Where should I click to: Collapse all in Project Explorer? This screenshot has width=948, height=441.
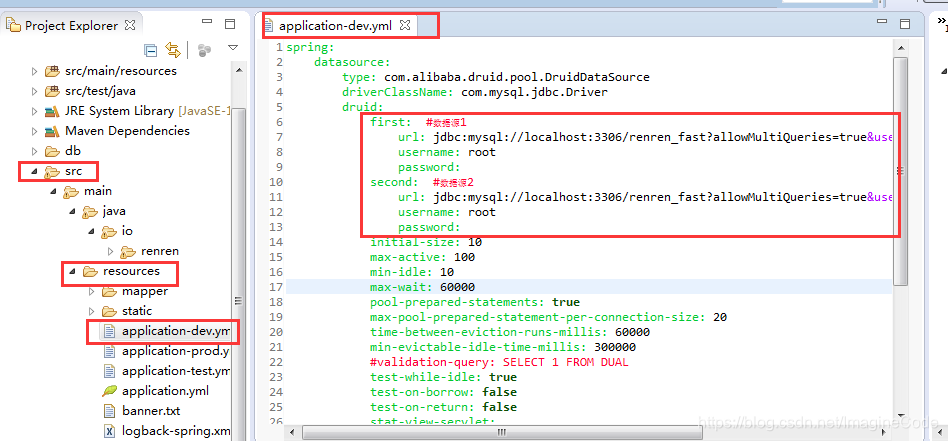click(151, 50)
